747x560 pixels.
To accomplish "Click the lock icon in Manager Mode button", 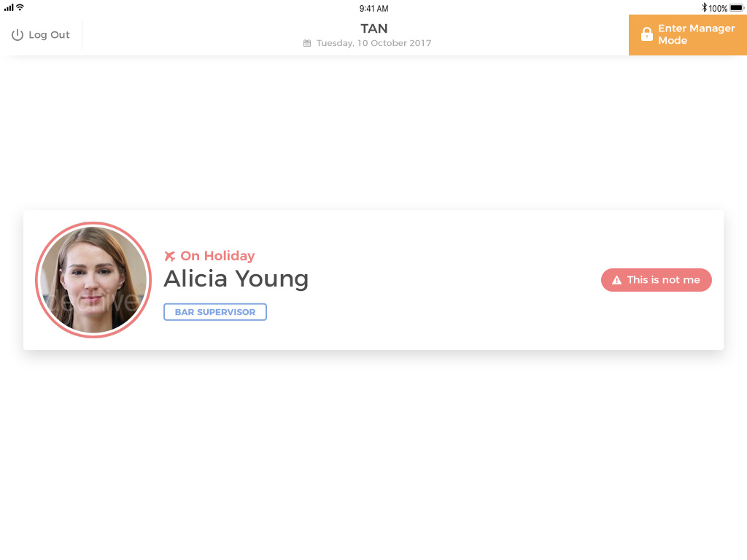I will pyautogui.click(x=646, y=34).
